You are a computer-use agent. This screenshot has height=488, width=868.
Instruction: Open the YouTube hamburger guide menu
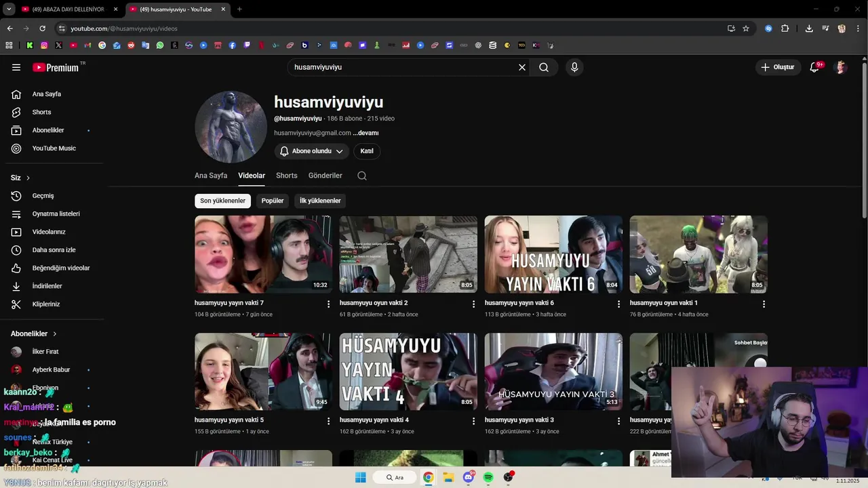pos(16,67)
